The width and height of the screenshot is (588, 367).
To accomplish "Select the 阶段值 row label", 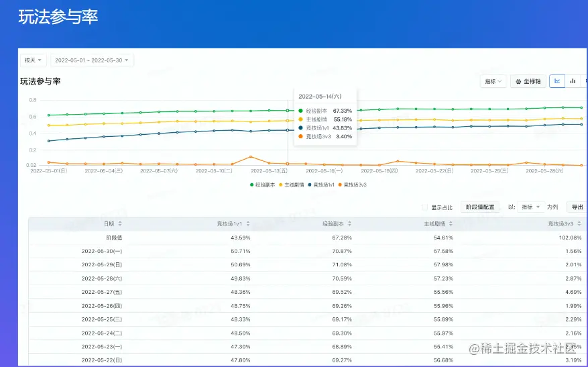I will [x=114, y=238].
